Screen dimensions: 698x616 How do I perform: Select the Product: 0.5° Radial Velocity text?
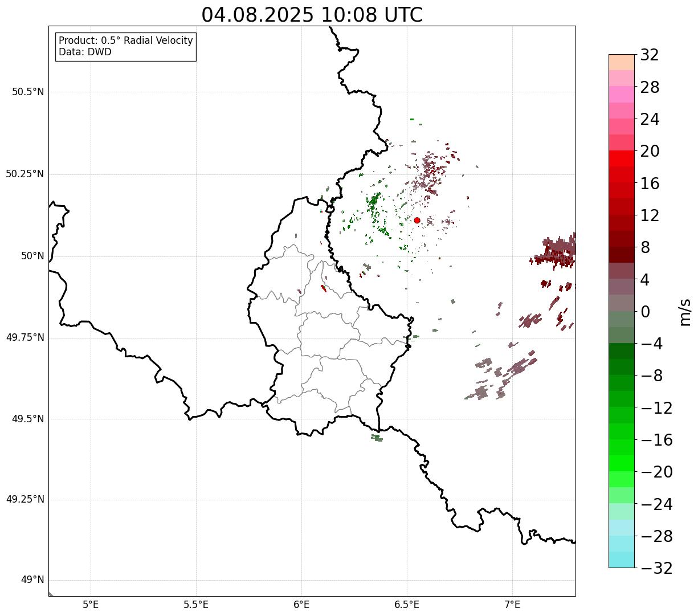126,41
